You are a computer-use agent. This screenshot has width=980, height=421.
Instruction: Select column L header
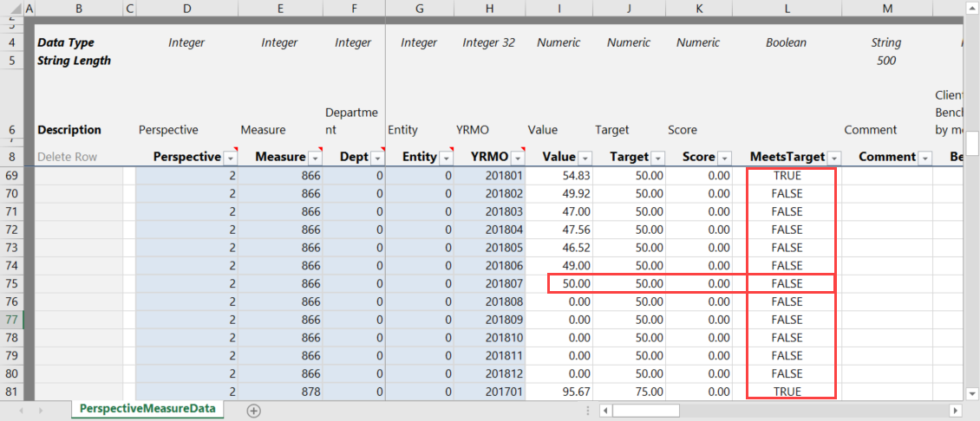point(787,8)
